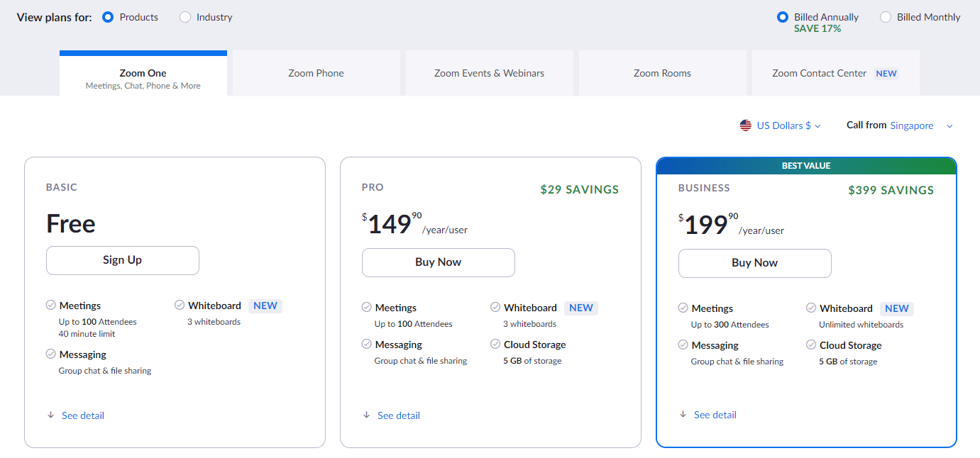Click NEW badge in Basic plan Whiteboard
This screenshot has height=458, width=980.
pyautogui.click(x=265, y=306)
